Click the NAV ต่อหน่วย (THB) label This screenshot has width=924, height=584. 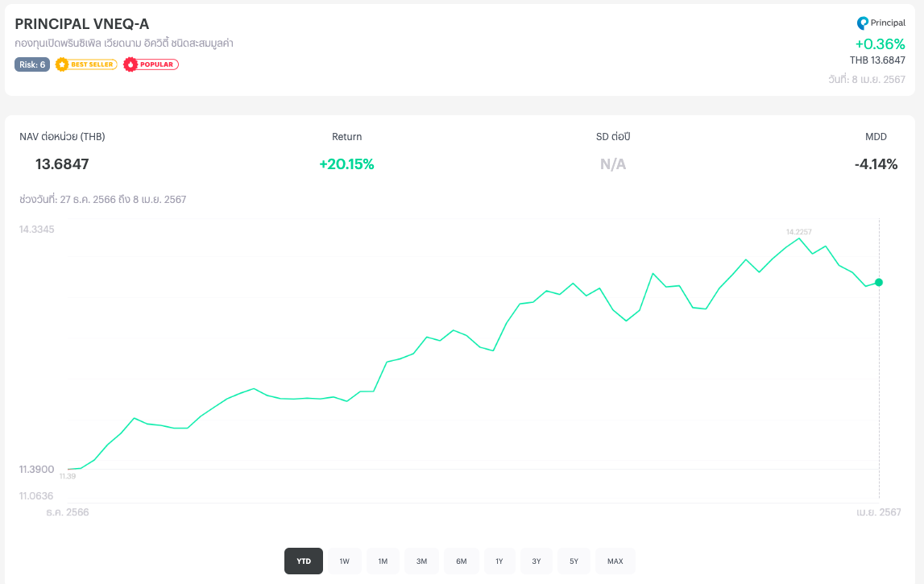63,137
